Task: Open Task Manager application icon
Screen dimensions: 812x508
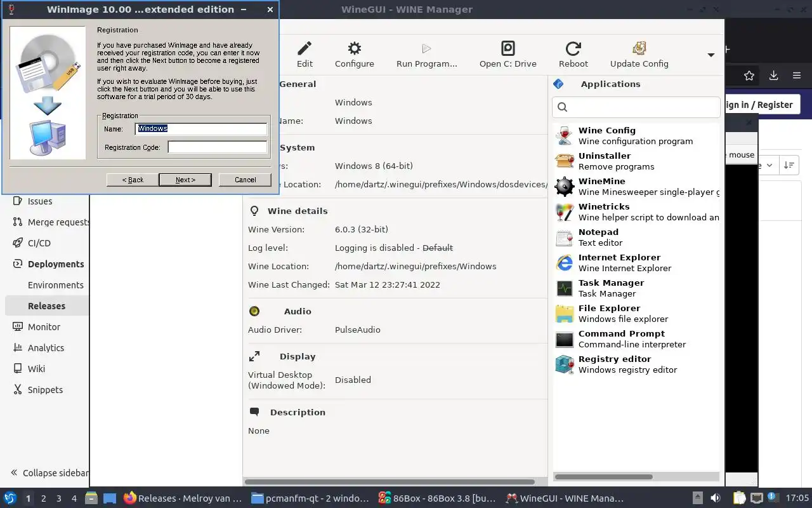Action: pos(564,288)
